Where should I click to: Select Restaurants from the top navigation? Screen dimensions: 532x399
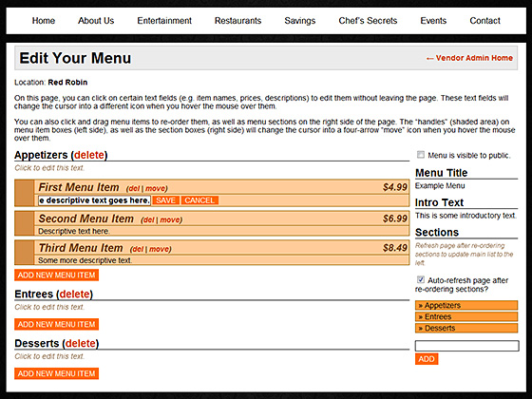[x=237, y=21]
